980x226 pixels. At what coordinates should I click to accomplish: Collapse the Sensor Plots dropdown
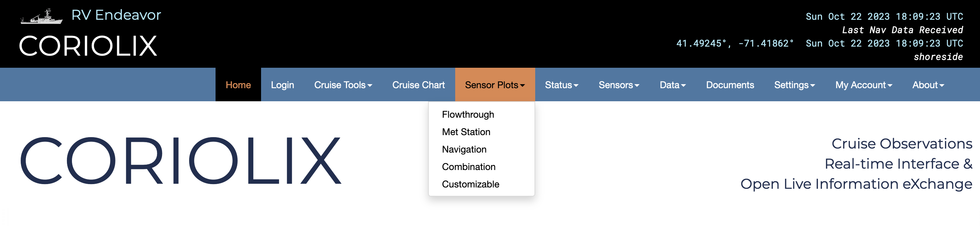495,84
